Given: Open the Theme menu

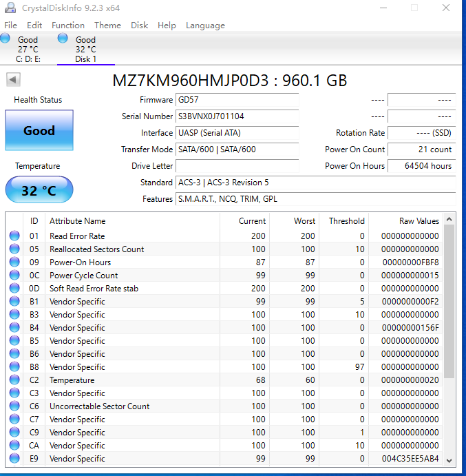Looking at the screenshot, I should 107,25.
